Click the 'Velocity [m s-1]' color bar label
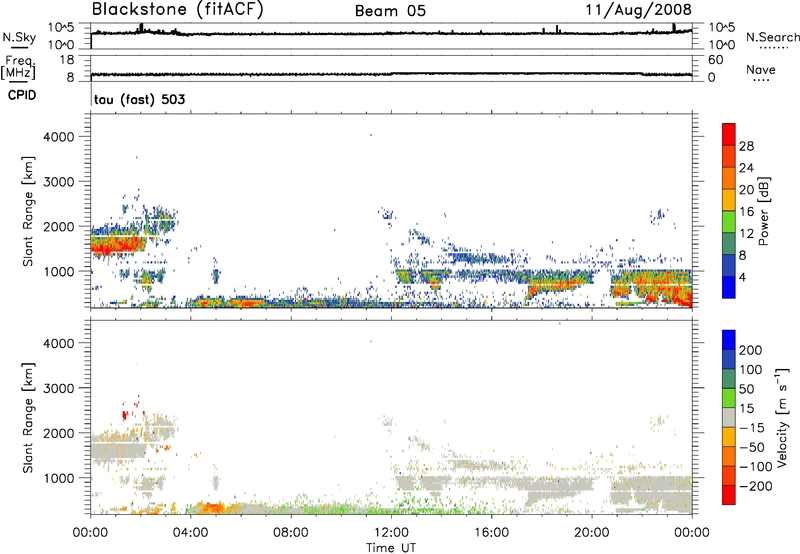The image size is (800, 554). tap(781, 417)
